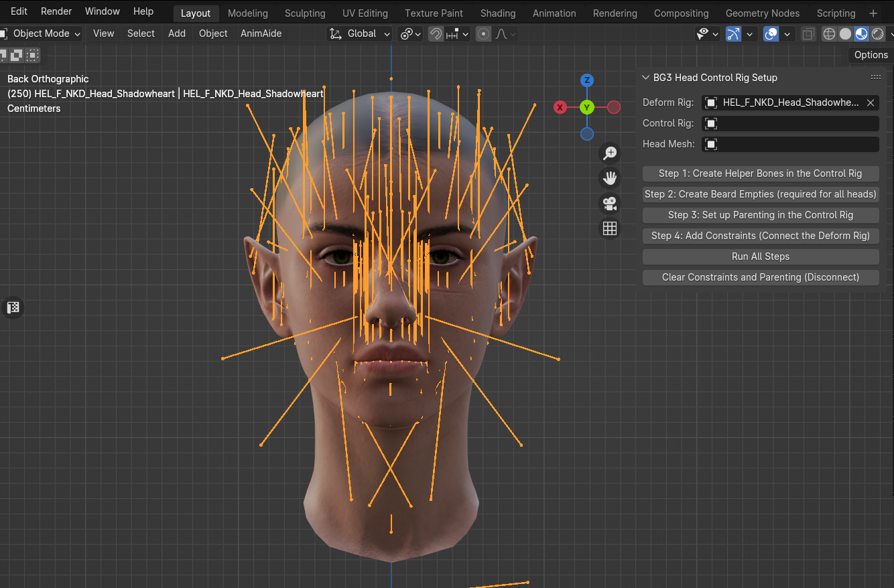Select material preview viewport shading
Screen dimensions: 894x588
pyautogui.click(x=862, y=33)
